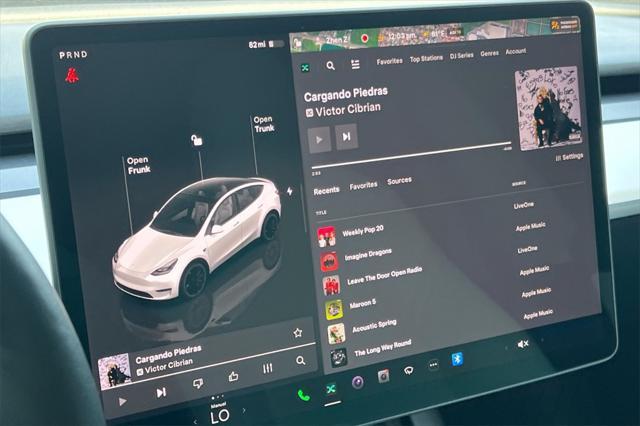
Task: Tap the search icon in mini player
Action: pyautogui.click(x=300, y=361)
